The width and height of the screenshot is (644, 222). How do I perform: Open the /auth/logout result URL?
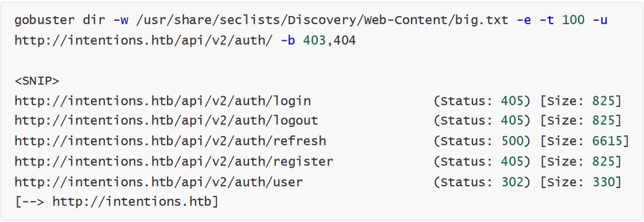click(166, 121)
